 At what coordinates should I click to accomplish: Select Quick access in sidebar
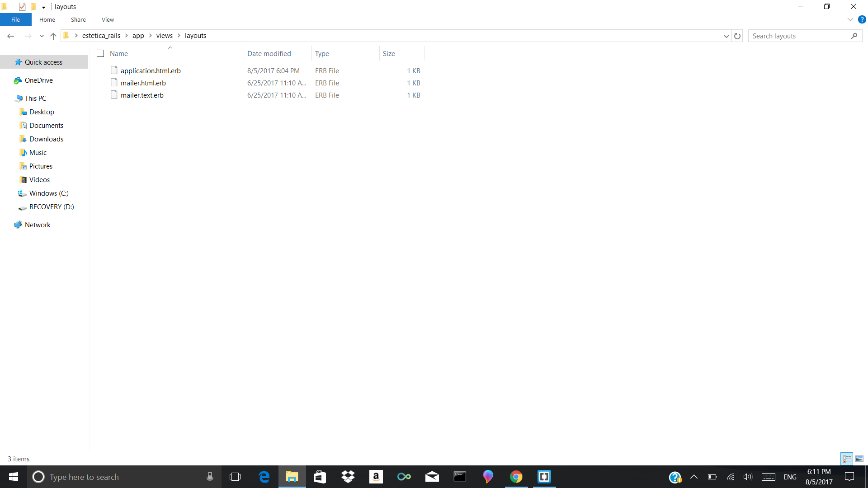click(43, 62)
